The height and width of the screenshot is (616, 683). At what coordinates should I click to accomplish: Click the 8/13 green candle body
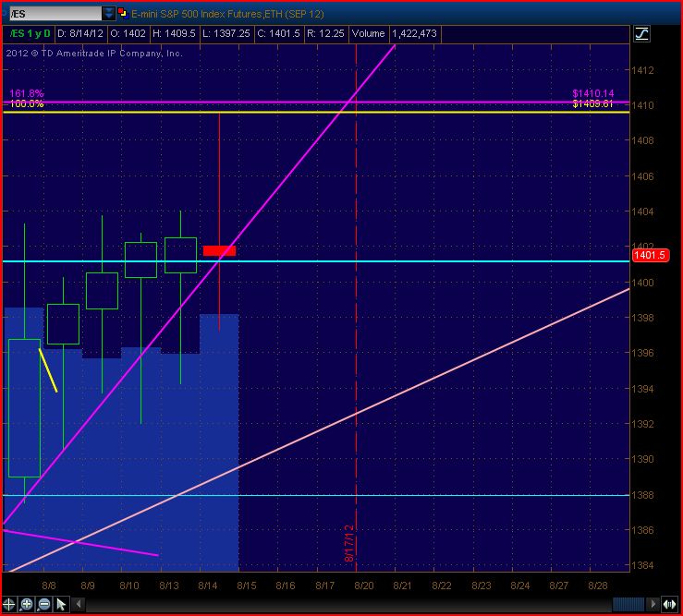(x=180, y=255)
